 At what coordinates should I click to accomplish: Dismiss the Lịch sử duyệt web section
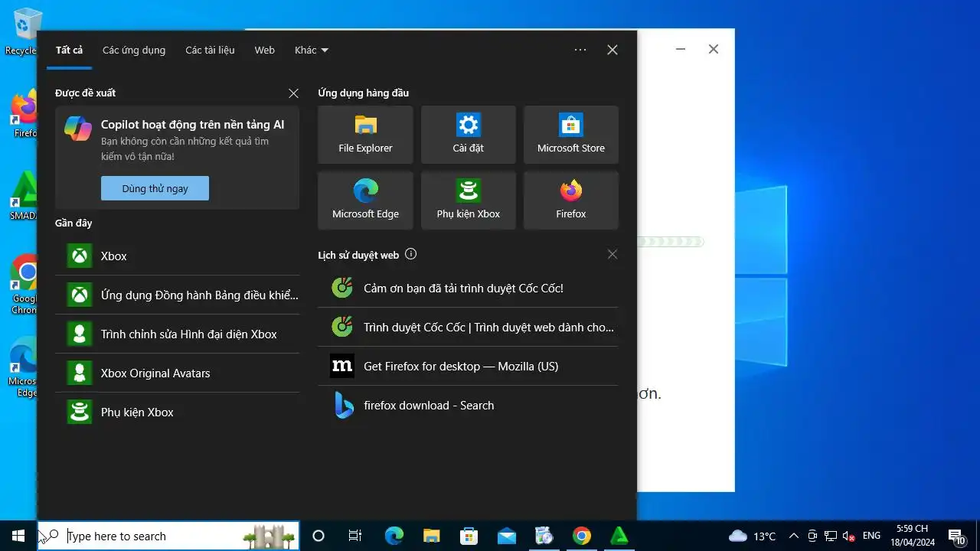[x=612, y=254]
